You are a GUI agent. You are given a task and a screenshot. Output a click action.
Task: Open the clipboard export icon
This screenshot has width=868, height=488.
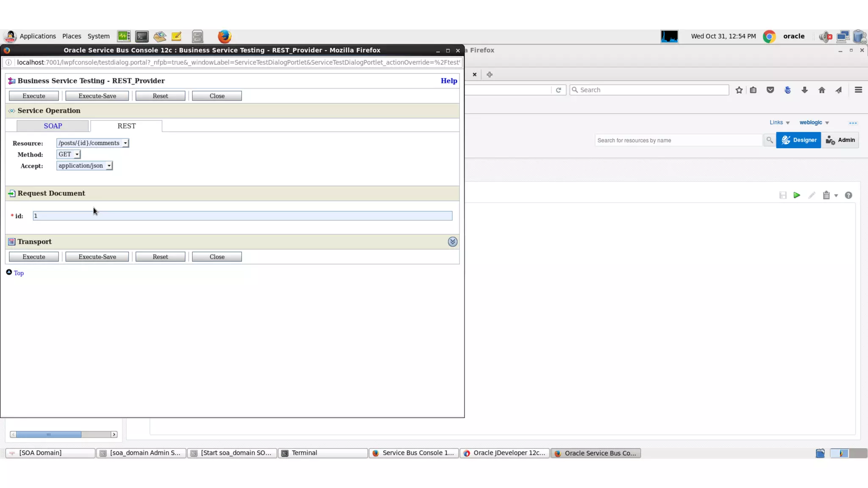826,195
